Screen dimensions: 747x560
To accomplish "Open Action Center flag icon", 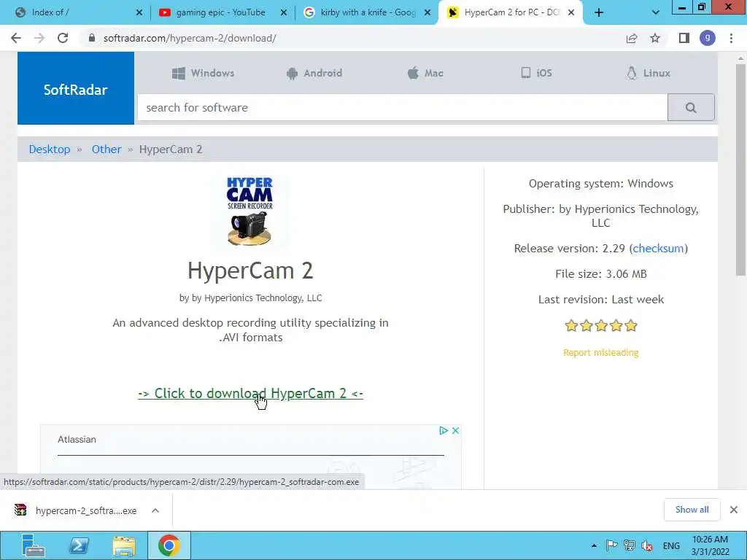I will [x=612, y=545].
